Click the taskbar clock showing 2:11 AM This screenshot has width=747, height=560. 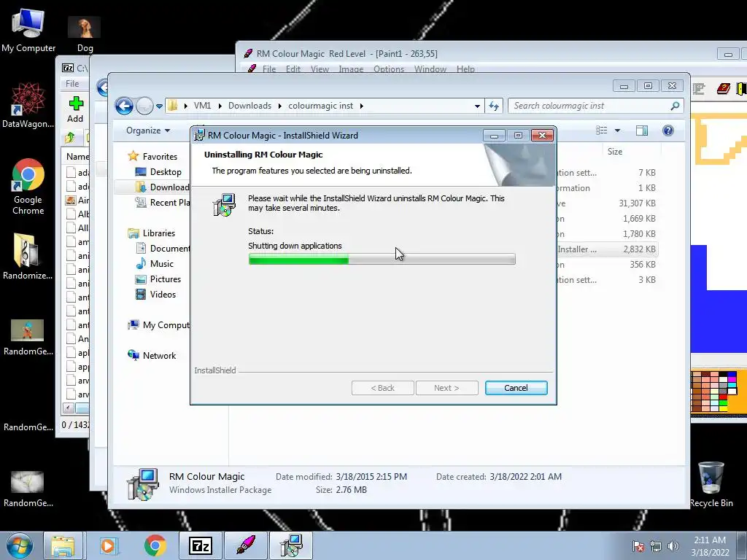710,546
